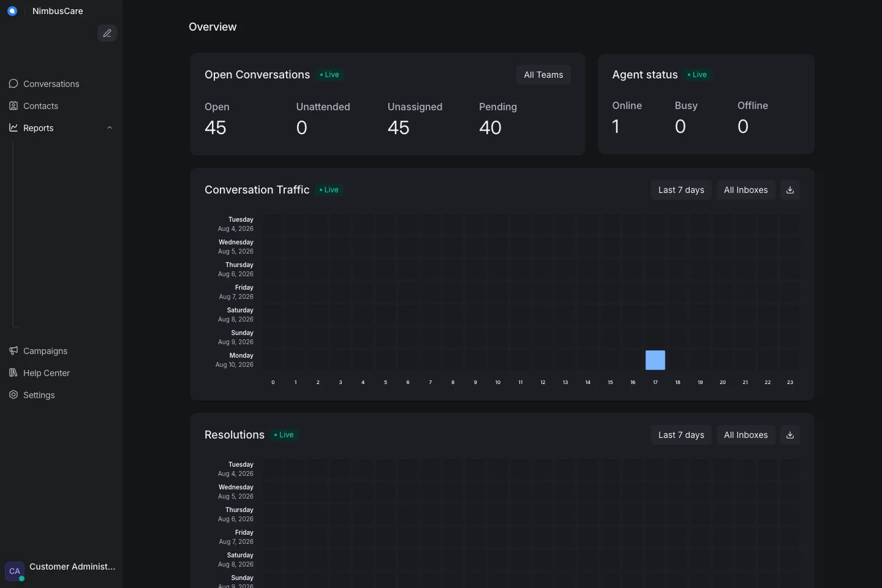Click Live badge beside Resolutions
Screen dimensions: 882x588
point(285,435)
